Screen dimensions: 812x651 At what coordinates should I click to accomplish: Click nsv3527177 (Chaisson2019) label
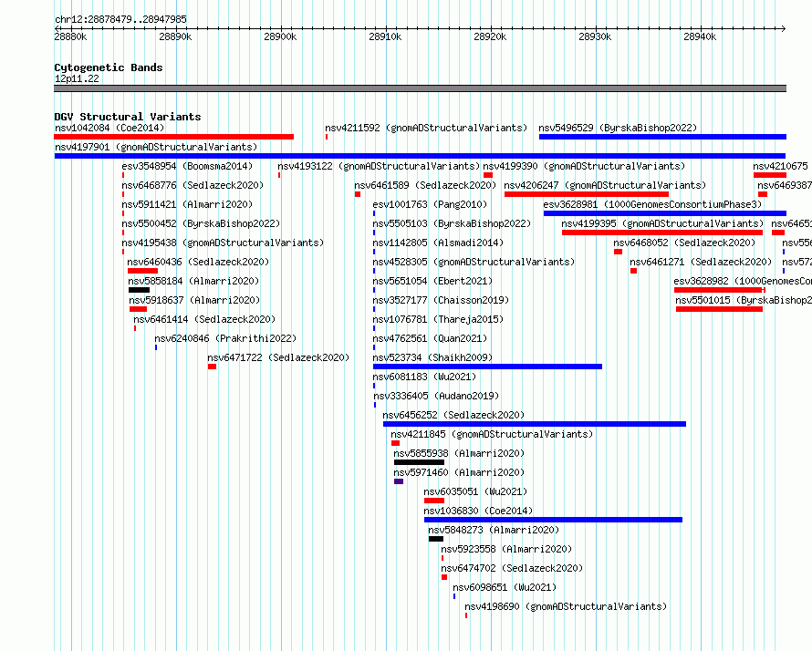(x=441, y=300)
